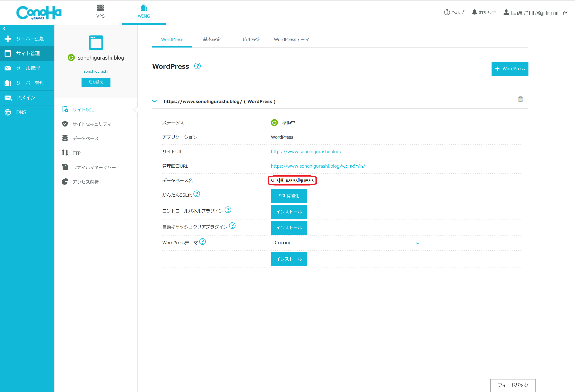Click the 切り替え switch button
The image size is (575, 392).
(x=96, y=82)
